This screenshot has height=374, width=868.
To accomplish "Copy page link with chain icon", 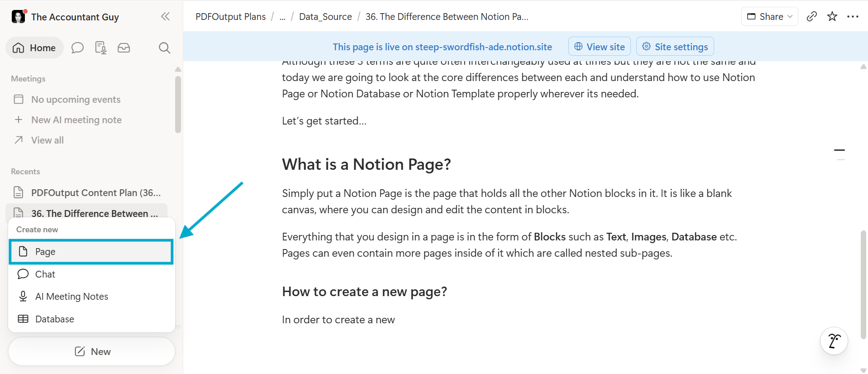I will 812,17.
